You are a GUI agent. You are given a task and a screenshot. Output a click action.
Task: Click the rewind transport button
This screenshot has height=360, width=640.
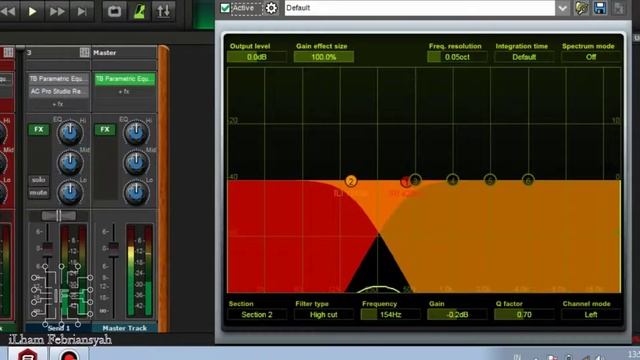[x=8, y=11]
